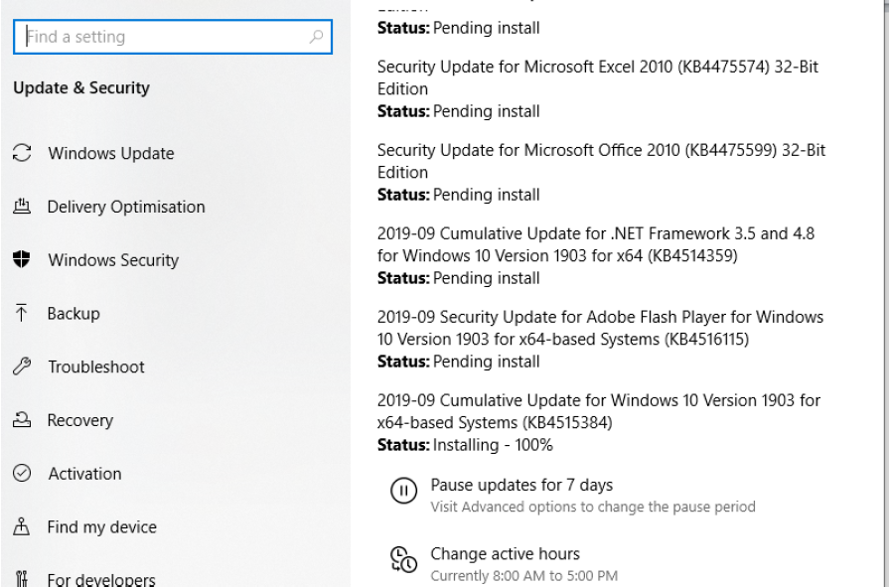Go to Delivery Optimisation settings
891x588 pixels.
point(125,207)
